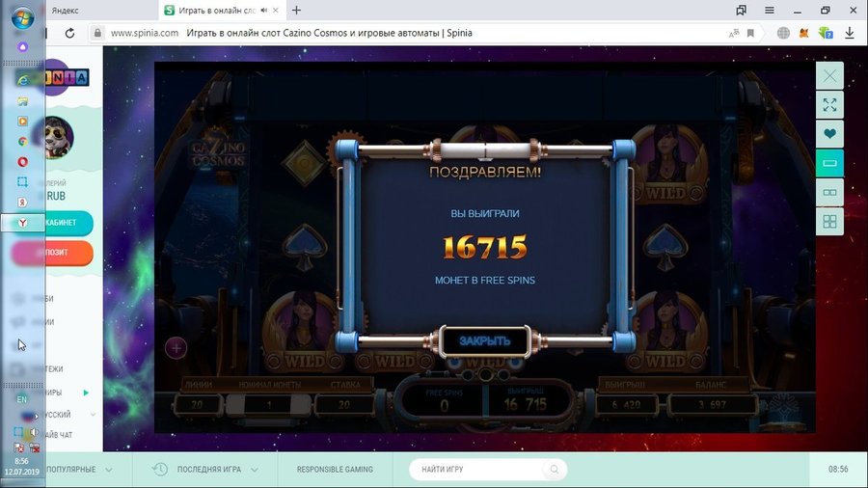Viewport: 868px width, 488px height.
Task: Select the single-game view layout
Action: coord(829,163)
